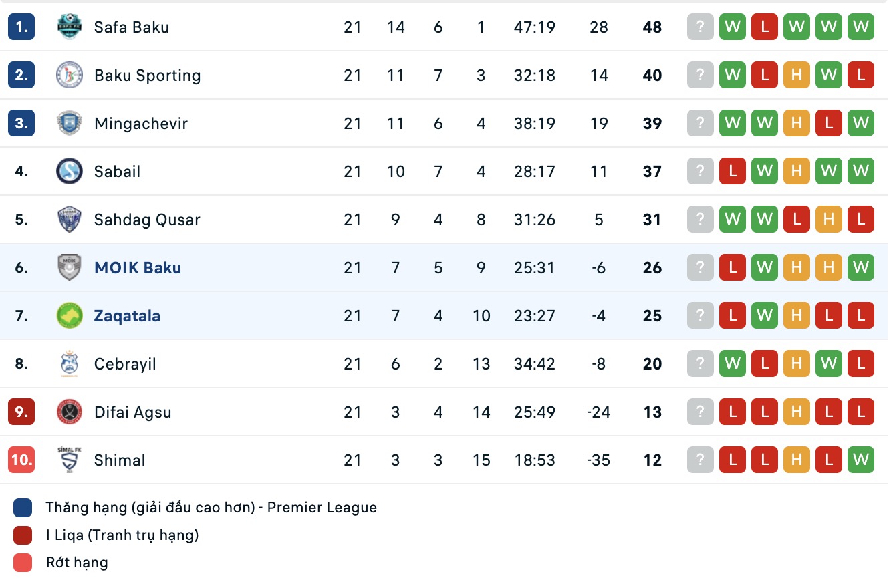Screen dimensions: 893x588
Task: Select the Zaqatala club crest
Action: (70, 315)
